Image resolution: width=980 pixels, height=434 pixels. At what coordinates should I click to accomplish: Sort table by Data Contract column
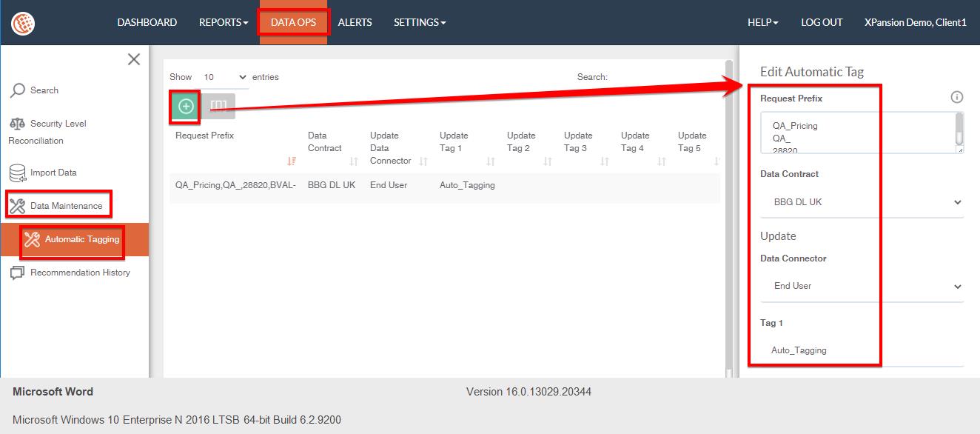point(354,161)
